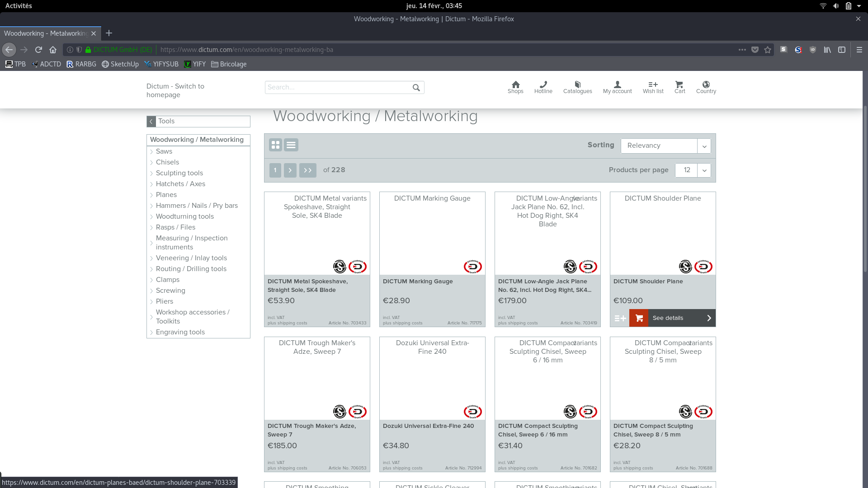The image size is (868, 488).
Task: Open Shops from header icon
Action: tap(515, 88)
